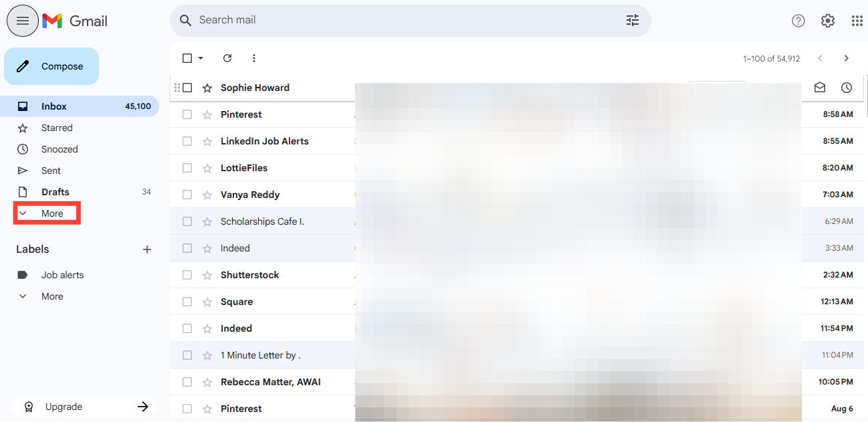Open the Sent folder
Image resolution: width=868 pixels, height=422 pixels.
51,171
